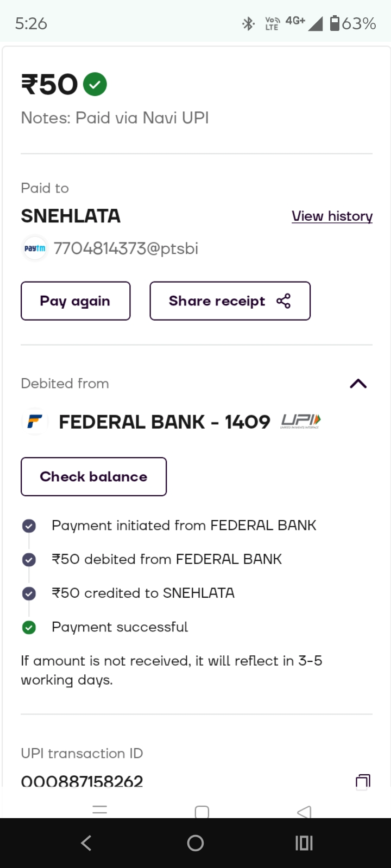
Task: Open recent apps from navigation bar
Action: [304, 843]
